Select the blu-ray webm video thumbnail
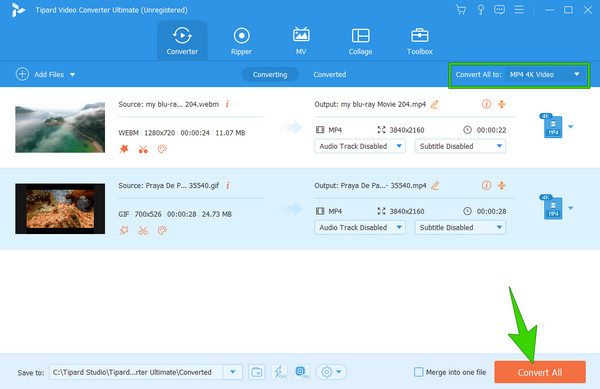This screenshot has width=600, height=389. (x=60, y=127)
